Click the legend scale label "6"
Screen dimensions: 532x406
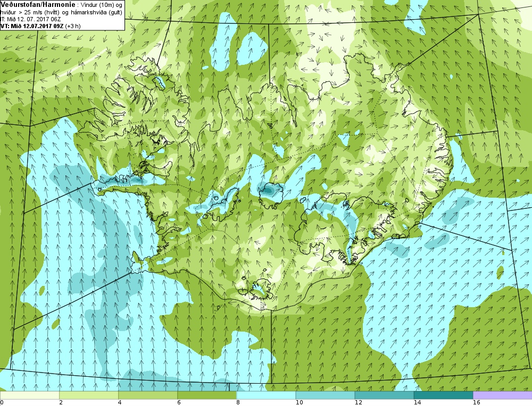(x=179, y=403)
